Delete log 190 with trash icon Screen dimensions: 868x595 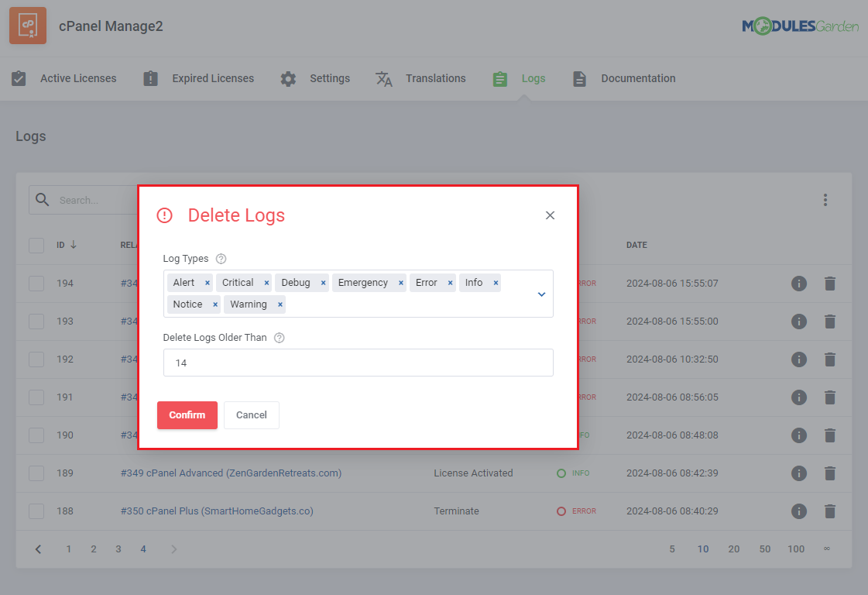coord(830,435)
